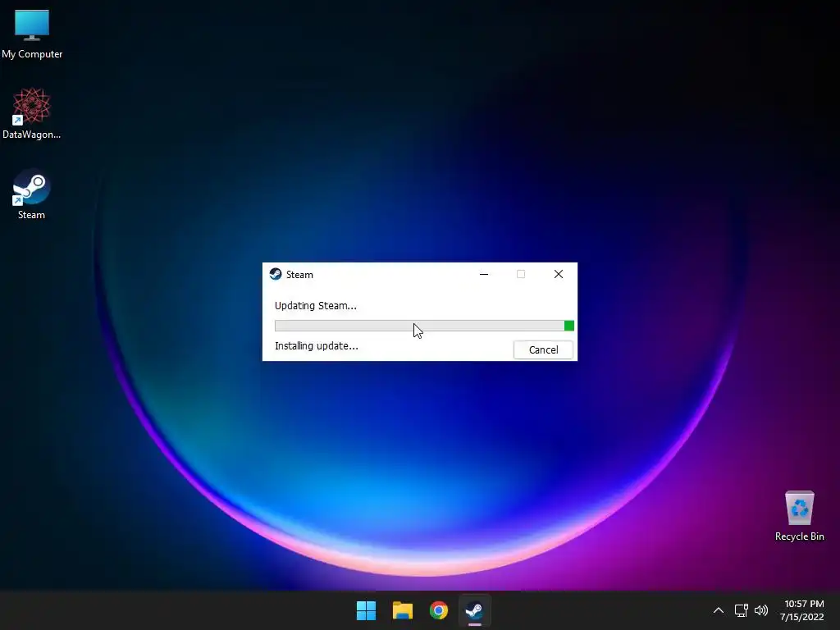The height and width of the screenshot is (630, 840).
Task: Open File Explorer from the taskbar
Action: point(402,610)
